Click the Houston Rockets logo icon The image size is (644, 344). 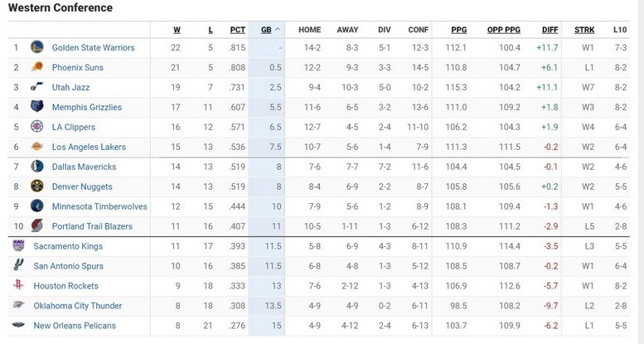pyautogui.click(x=19, y=286)
